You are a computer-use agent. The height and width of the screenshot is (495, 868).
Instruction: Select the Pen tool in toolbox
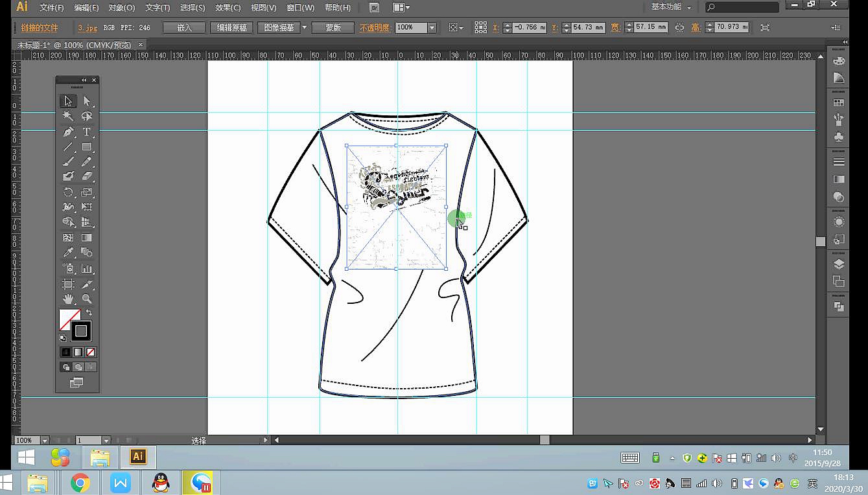tap(68, 132)
